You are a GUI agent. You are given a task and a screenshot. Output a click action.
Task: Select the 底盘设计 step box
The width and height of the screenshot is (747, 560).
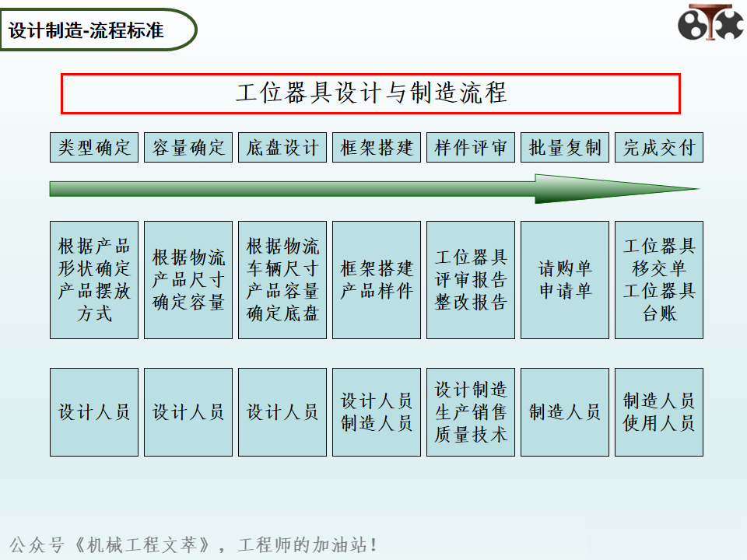point(282,148)
